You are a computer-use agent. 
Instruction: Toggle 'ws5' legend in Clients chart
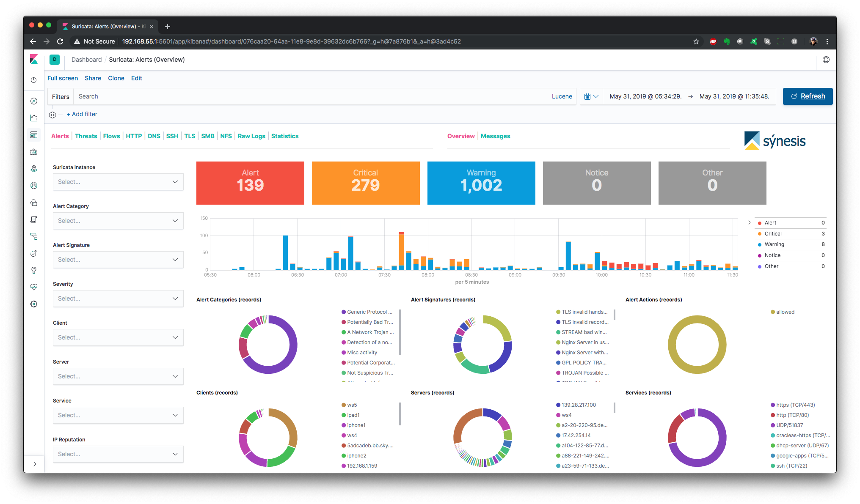point(349,405)
